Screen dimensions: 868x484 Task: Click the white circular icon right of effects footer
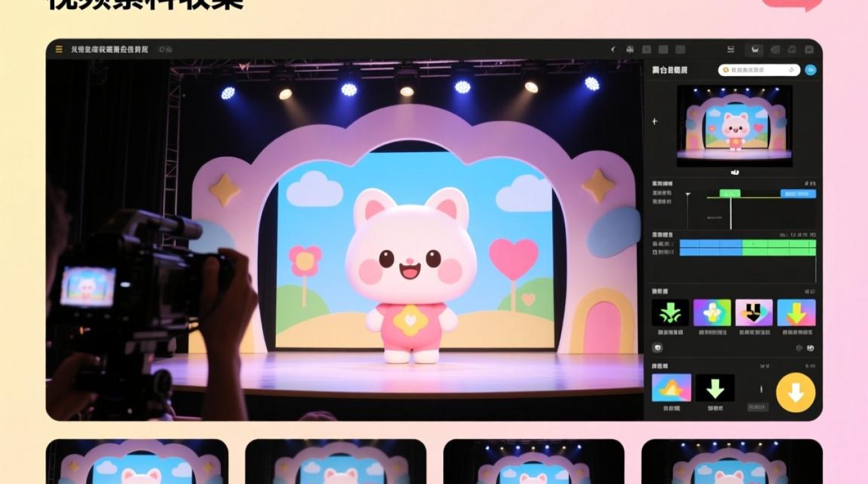coord(811,348)
